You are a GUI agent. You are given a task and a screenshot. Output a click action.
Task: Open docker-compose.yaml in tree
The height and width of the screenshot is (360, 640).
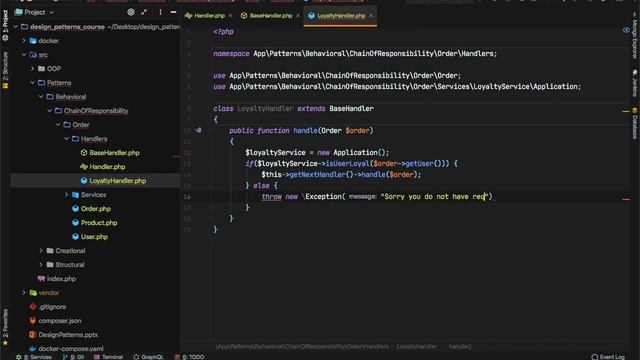pos(71,349)
